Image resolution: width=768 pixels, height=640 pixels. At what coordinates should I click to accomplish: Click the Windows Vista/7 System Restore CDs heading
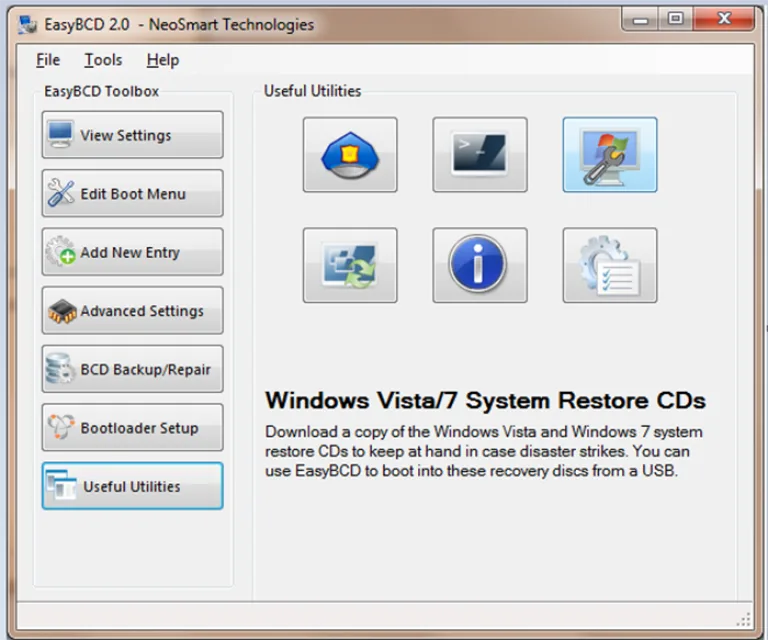pyautogui.click(x=485, y=401)
